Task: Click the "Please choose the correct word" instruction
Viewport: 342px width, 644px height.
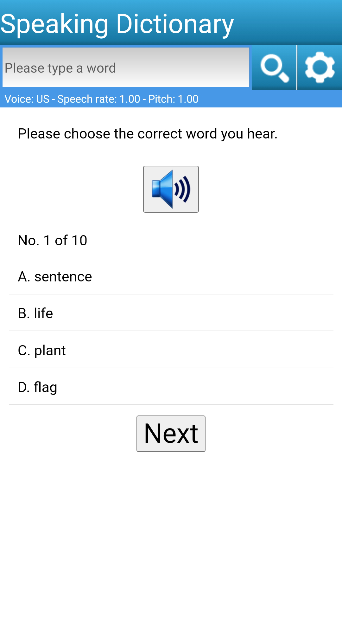Action: tap(148, 134)
